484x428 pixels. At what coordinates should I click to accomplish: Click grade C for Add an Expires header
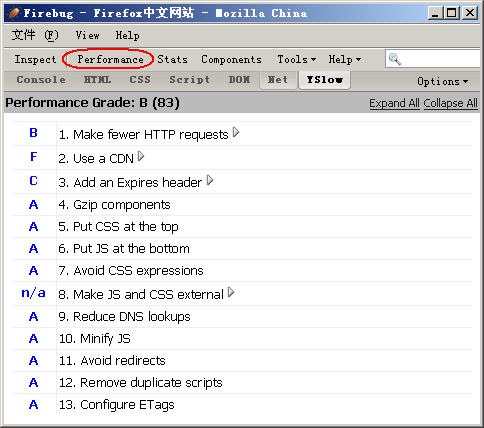click(x=33, y=181)
